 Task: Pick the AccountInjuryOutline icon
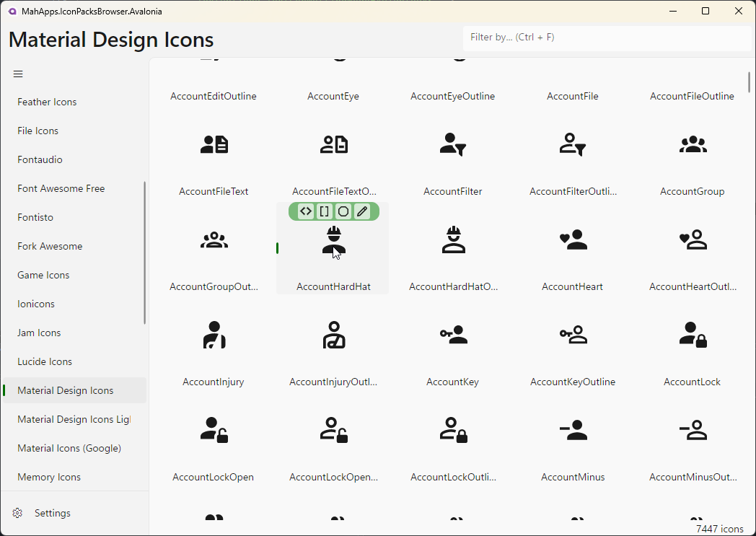pyautogui.click(x=334, y=335)
